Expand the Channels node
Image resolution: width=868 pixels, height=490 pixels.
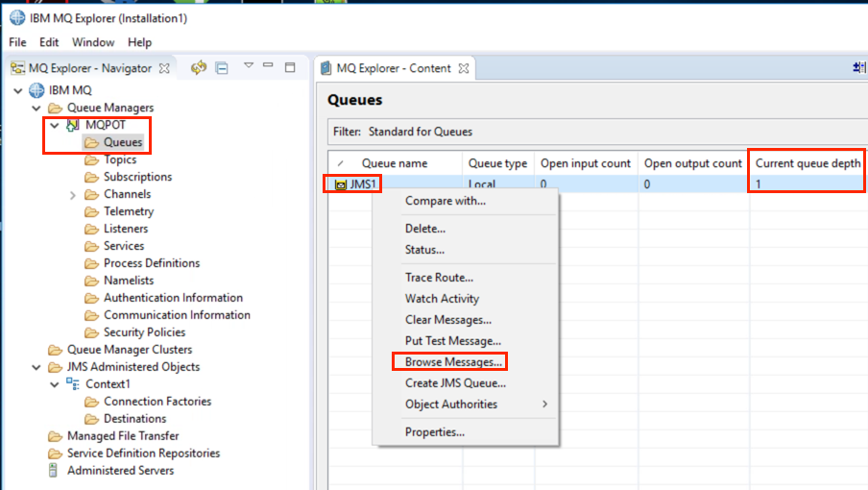(73, 195)
